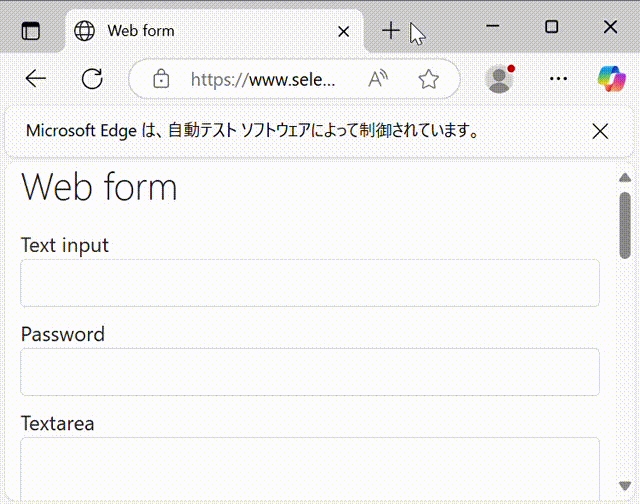The height and width of the screenshot is (504, 640).
Task: Click the address bar URL text
Action: pos(263,79)
